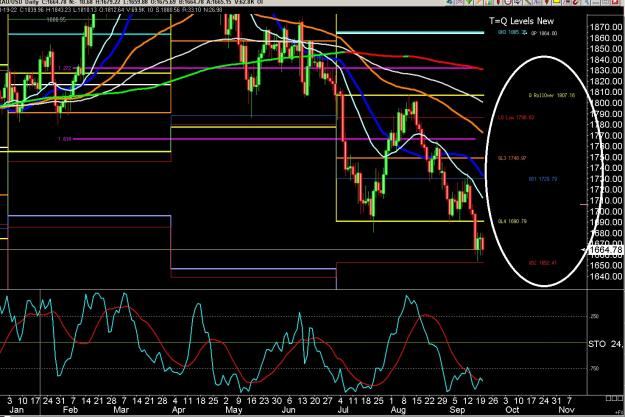Click the 1.272 Fibonacci line label

click(65, 68)
